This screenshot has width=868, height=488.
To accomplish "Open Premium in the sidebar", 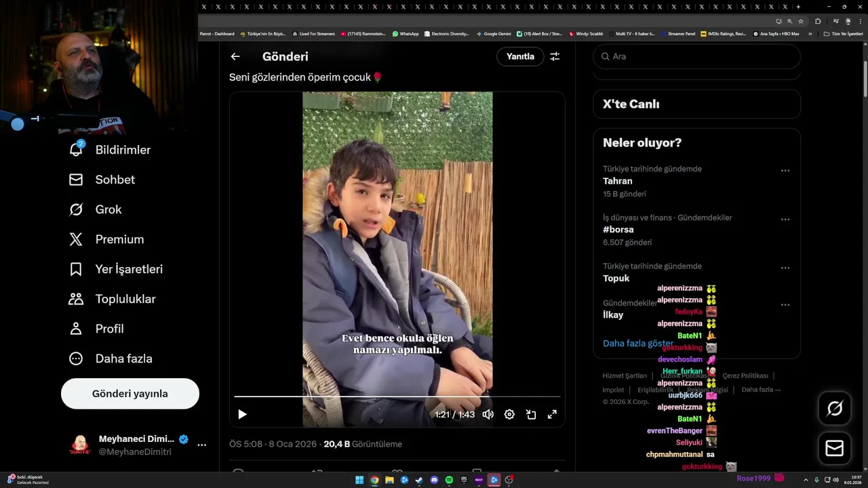I will tap(106, 239).
